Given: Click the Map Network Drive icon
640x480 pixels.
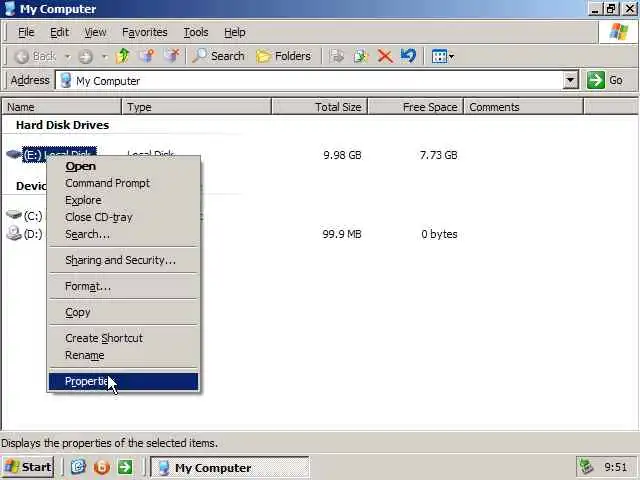Looking at the screenshot, I should click(147, 56).
